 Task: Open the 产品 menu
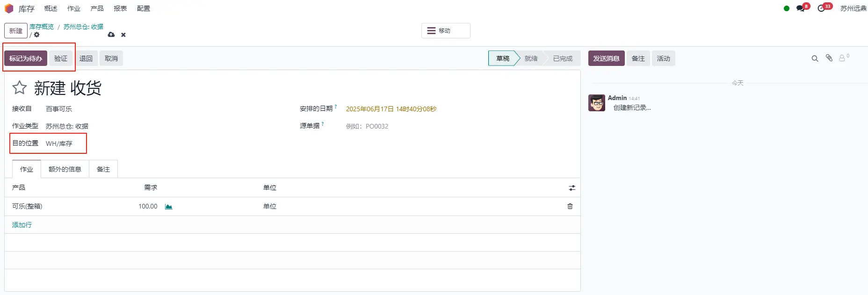point(97,8)
